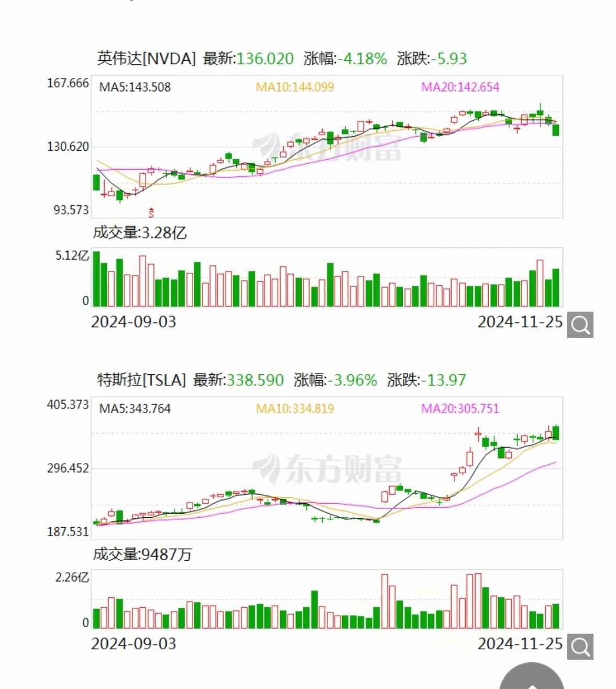Image resolution: width=616 pixels, height=689 pixels.
Task: Click NVDA volume axis 5.12亿
Action: 72,256
